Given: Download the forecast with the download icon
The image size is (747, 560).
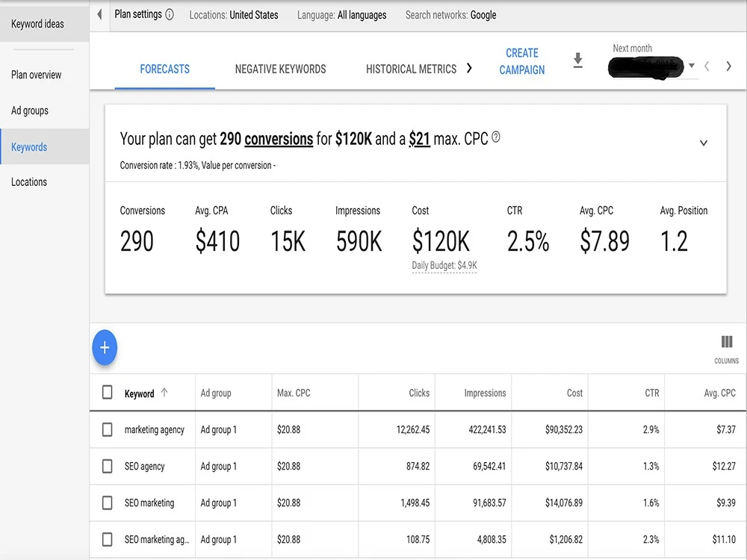Looking at the screenshot, I should (x=577, y=60).
